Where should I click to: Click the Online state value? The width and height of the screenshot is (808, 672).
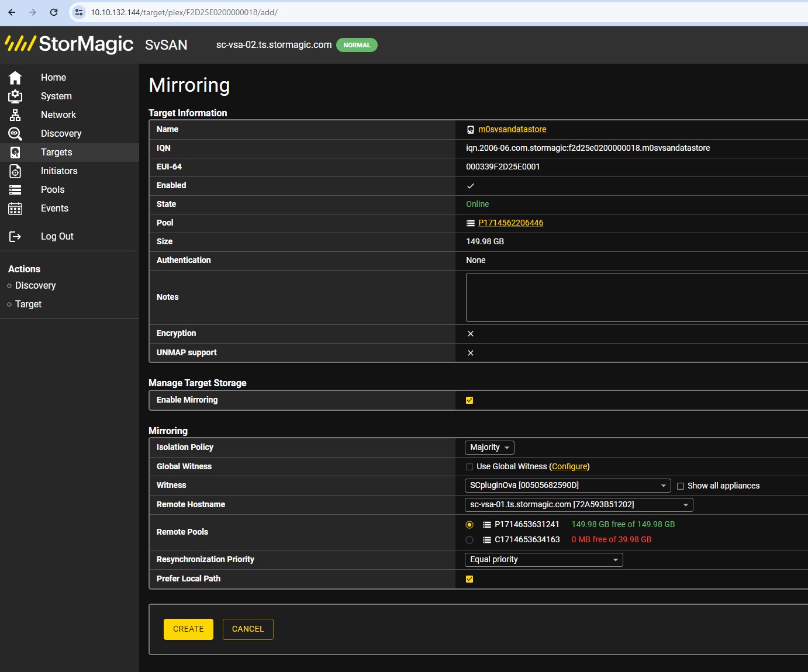(x=477, y=205)
